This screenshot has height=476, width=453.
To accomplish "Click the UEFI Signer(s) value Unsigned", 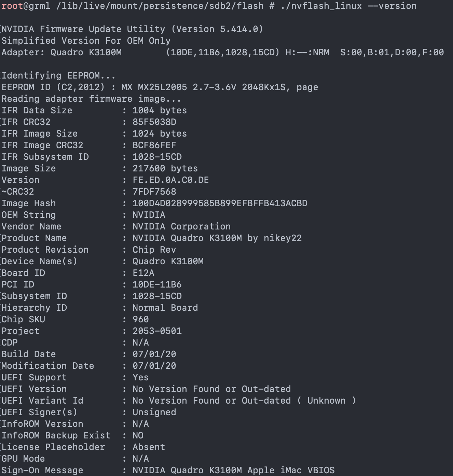I will (x=154, y=412).
